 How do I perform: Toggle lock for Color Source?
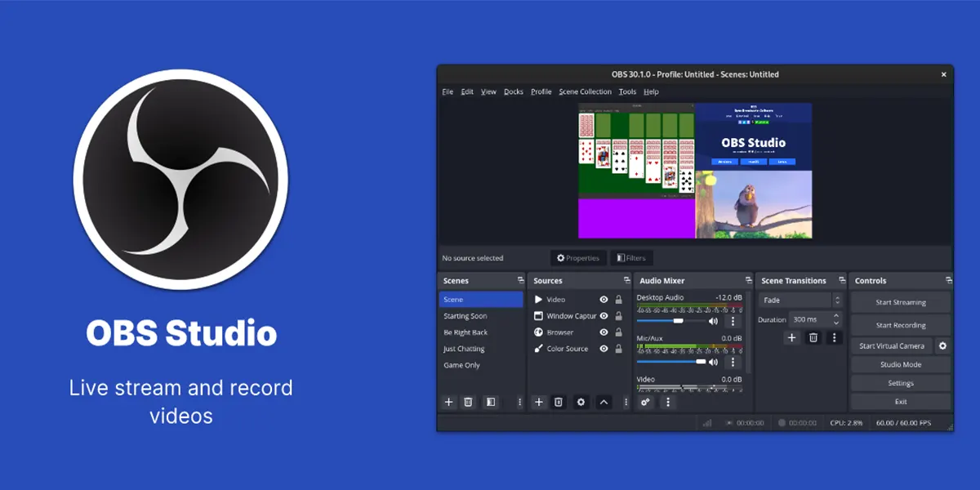(x=618, y=349)
